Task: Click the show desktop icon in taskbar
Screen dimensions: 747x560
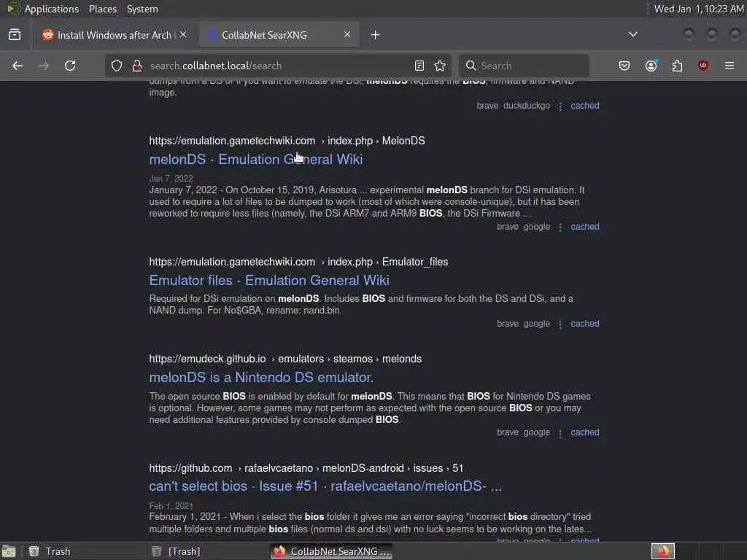Action: coord(9,551)
